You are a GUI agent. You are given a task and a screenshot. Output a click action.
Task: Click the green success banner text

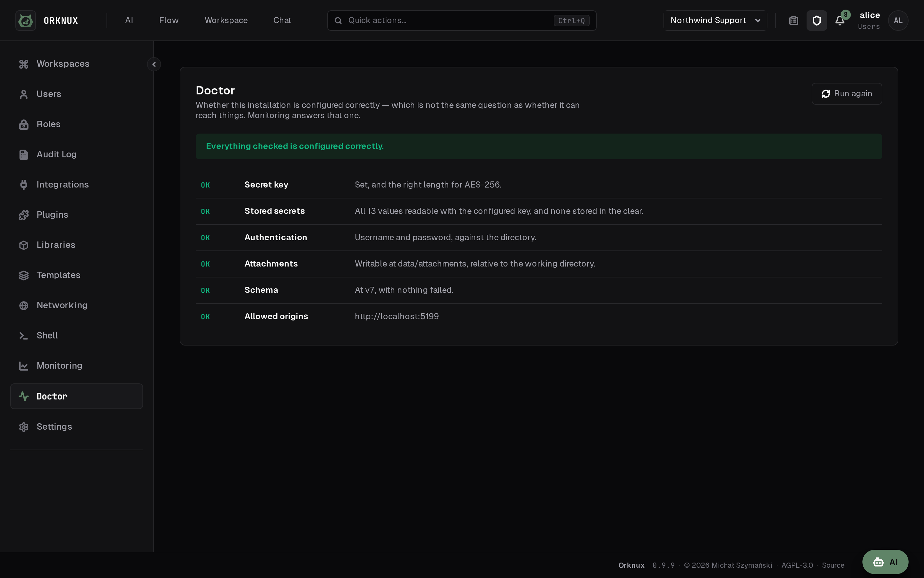pos(295,146)
